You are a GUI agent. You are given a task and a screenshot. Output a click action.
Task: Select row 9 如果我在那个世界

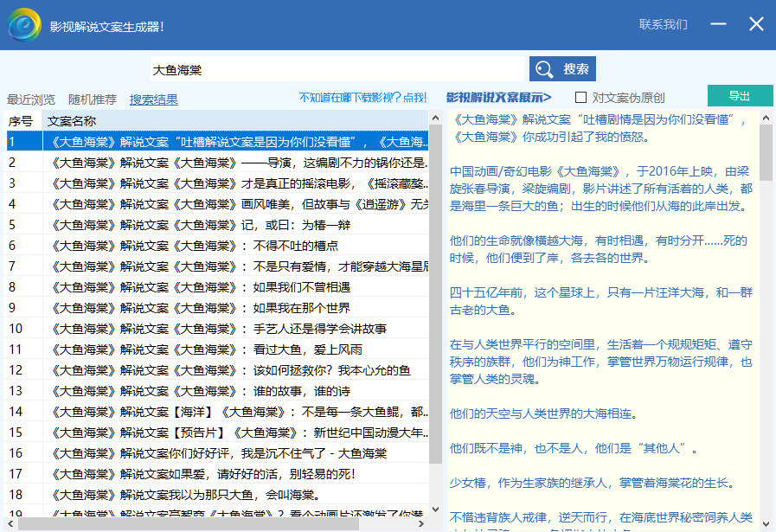click(x=217, y=308)
